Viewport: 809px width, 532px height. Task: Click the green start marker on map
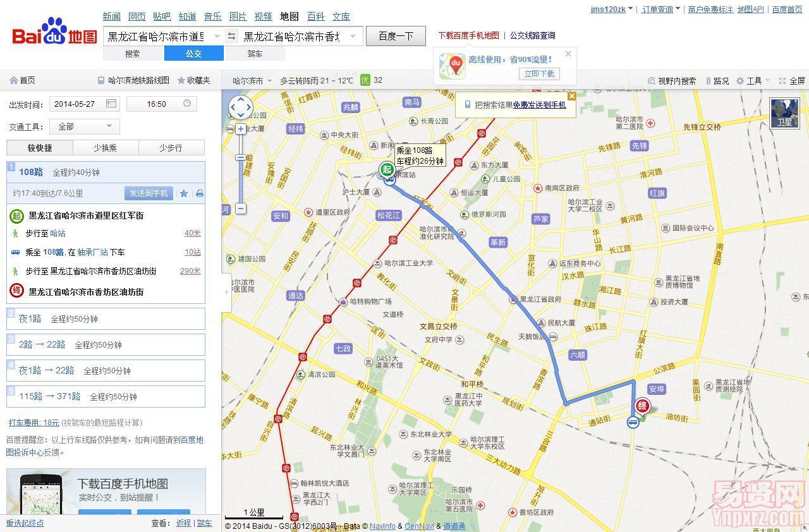(387, 169)
